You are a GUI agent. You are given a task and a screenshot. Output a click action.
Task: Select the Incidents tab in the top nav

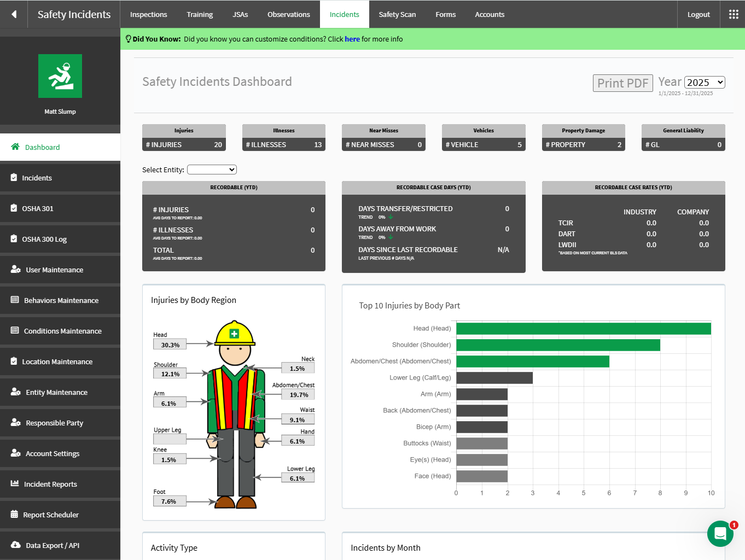coord(345,14)
